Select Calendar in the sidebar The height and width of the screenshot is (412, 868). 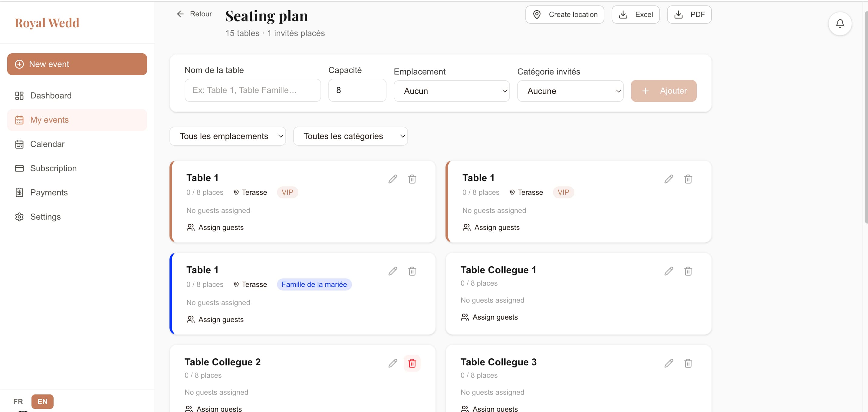tap(47, 144)
